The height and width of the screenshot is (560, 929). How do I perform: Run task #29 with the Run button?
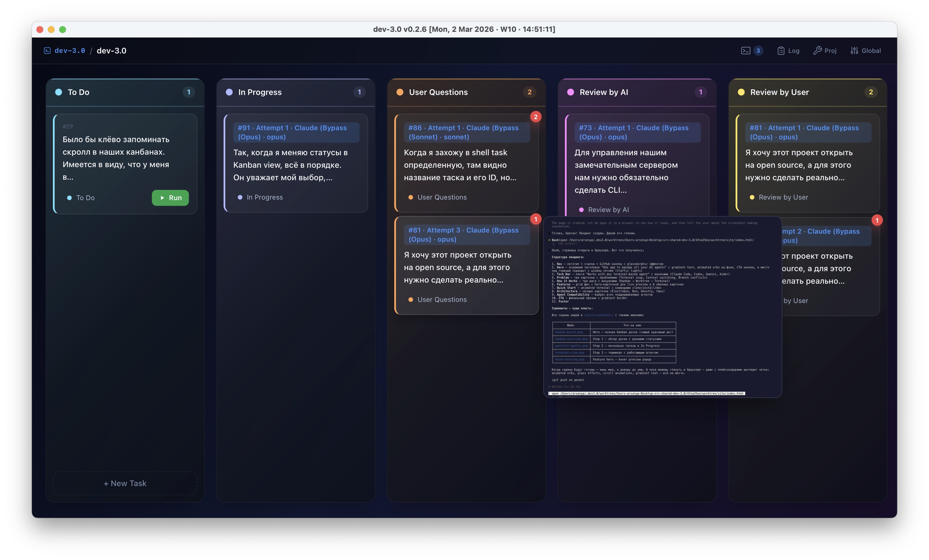pyautogui.click(x=170, y=198)
